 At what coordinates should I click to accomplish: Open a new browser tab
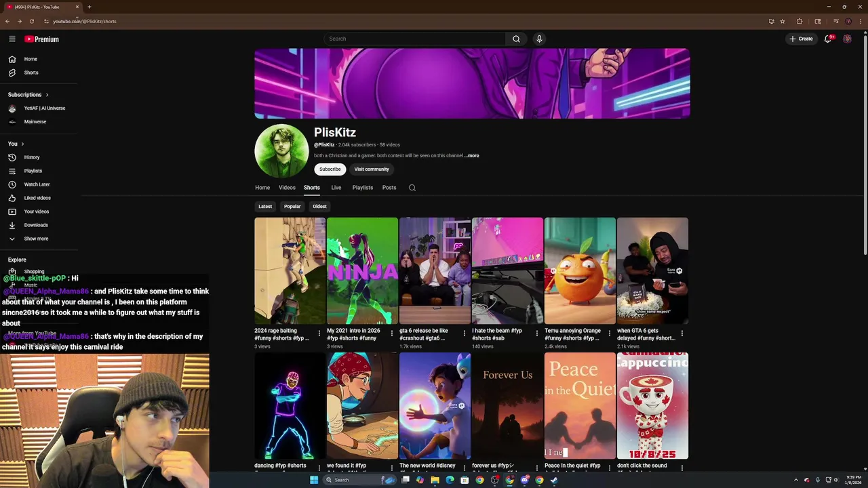point(89,7)
